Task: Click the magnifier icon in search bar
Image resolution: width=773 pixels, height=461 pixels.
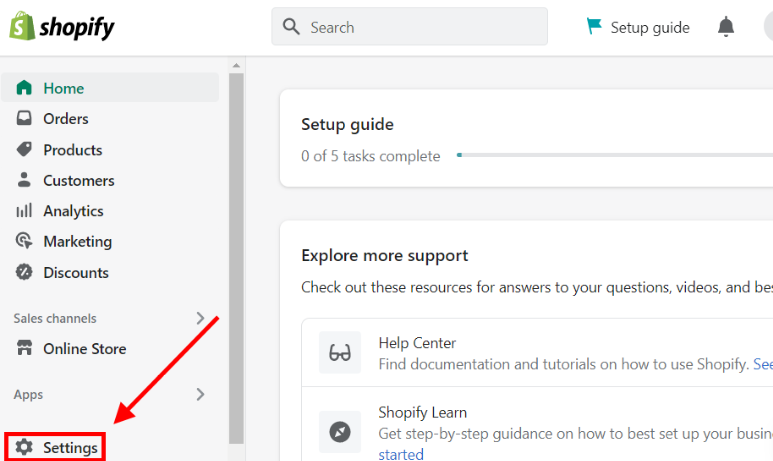Action: click(291, 27)
